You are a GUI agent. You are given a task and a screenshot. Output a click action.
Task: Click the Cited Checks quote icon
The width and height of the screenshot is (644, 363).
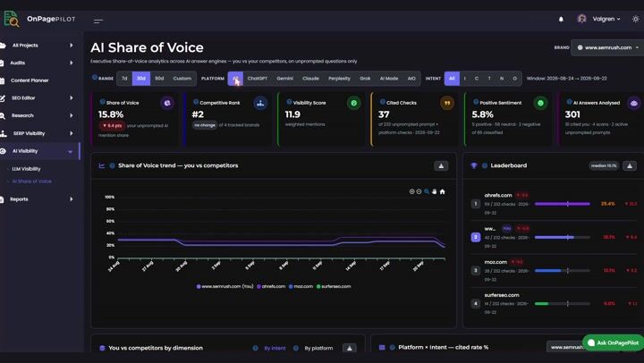[447, 103]
